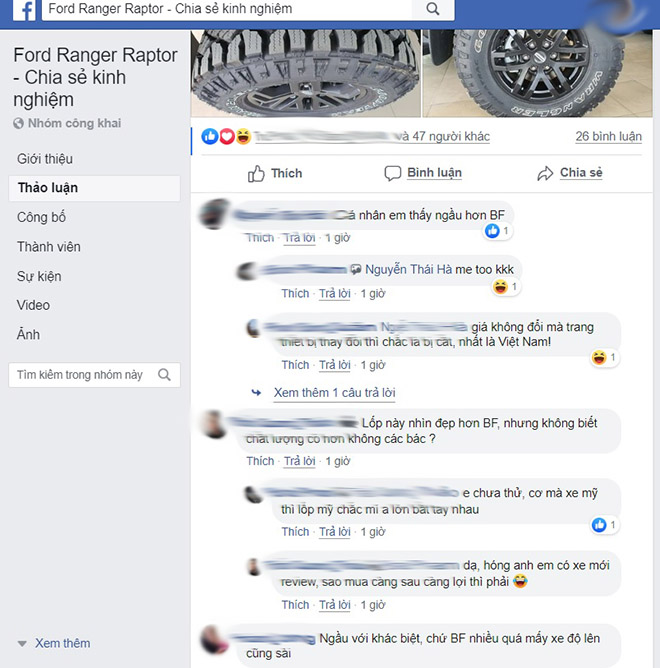Image resolution: width=660 pixels, height=668 pixels.
Task: Click Nguyễn Thái Hà's name mention
Action: point(409,269)
